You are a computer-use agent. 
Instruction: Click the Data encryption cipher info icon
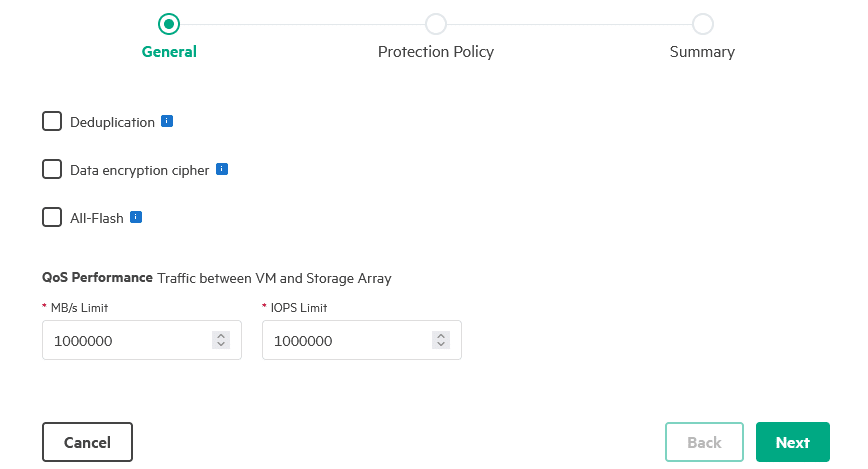[222, 169]
